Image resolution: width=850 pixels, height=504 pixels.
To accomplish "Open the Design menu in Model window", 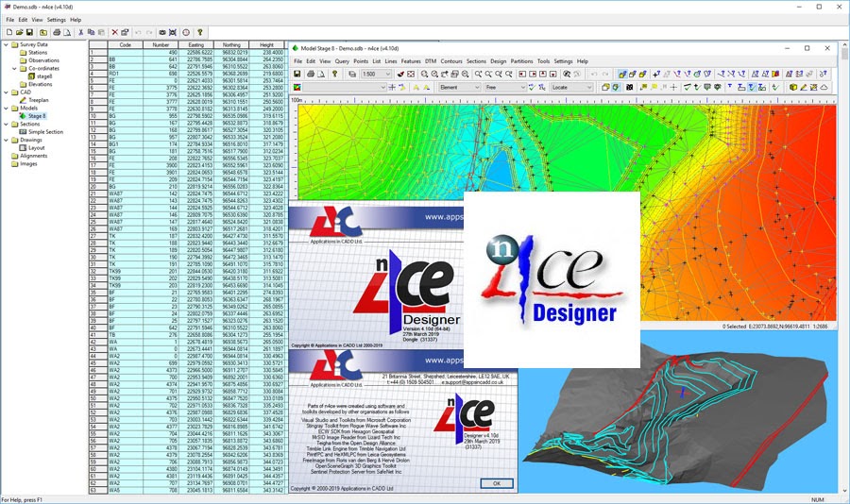I will (498, 61).
